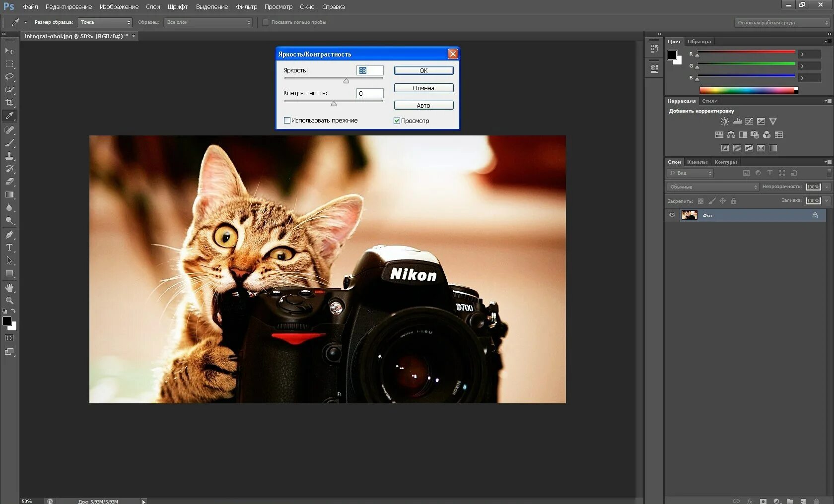Select the Horizontal Type tool
Viewport: 834px width, 504px height.
(x=9, y=248)
